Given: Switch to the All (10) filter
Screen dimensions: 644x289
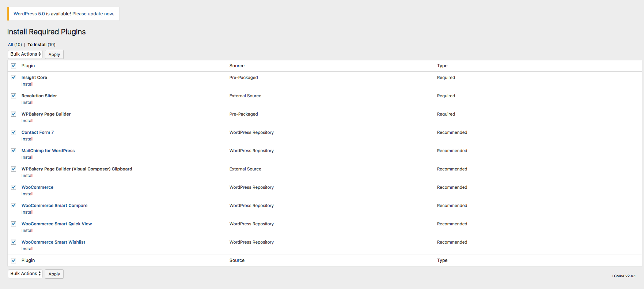Looking at the screenshot, I should coord(15,45).
